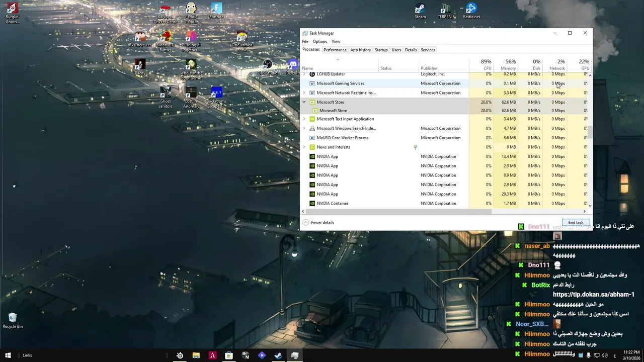Select the NVIDIA Container process row
The width and height of the screenshot is (644, 362).
(444, 204)
